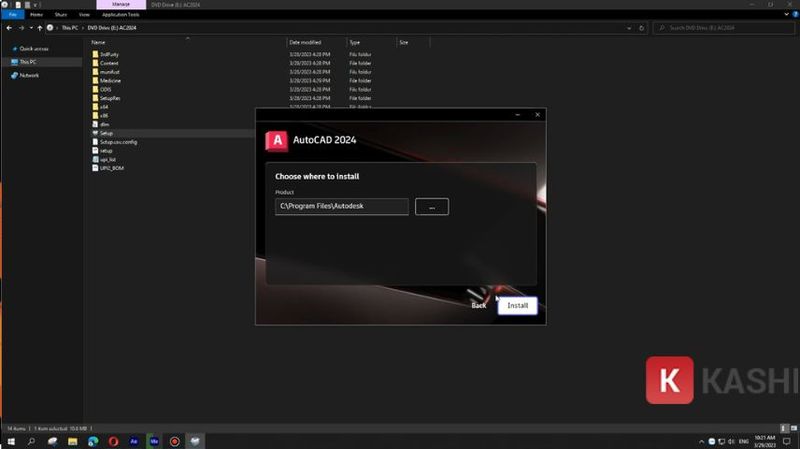Go Back in the AutoCAD installer

point(478,305)
